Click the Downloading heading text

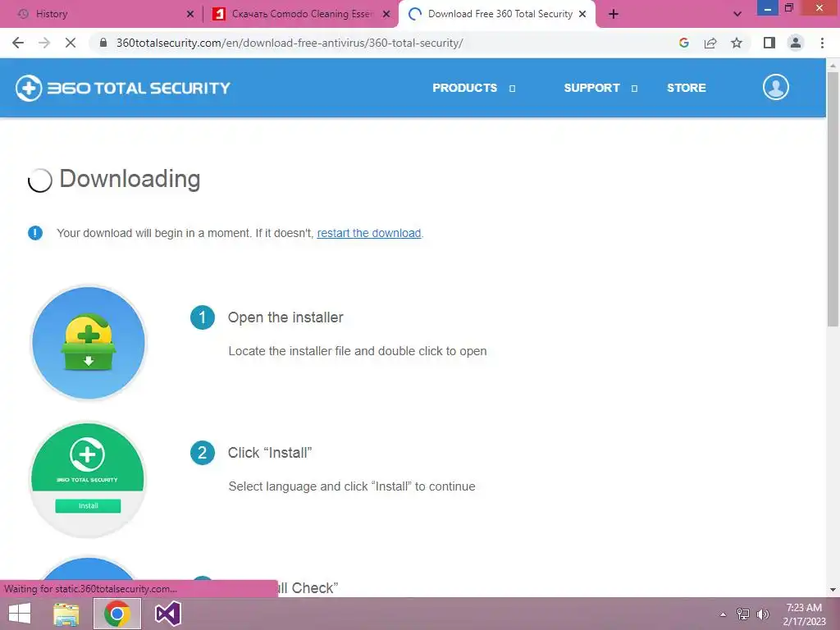[130, 179]
